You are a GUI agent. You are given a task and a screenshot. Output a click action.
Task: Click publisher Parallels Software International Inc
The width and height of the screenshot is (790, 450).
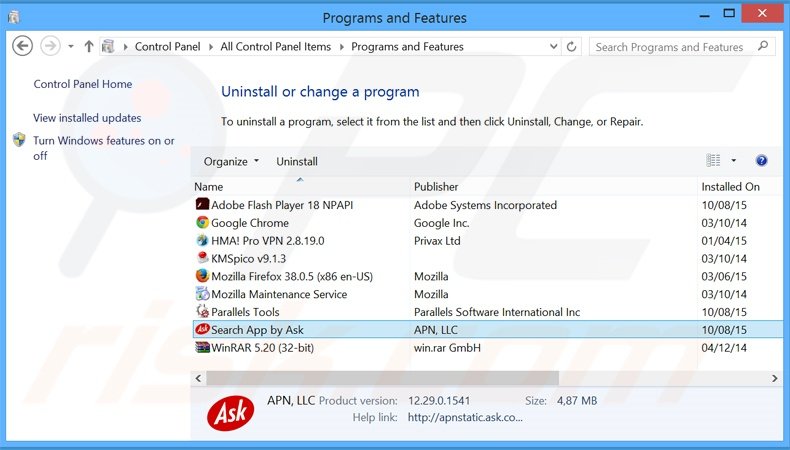[x=497, y=312]
